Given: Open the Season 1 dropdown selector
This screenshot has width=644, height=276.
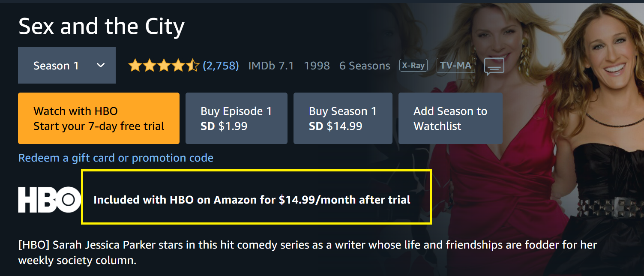Looking at the screenshot, I should [67, 66].
